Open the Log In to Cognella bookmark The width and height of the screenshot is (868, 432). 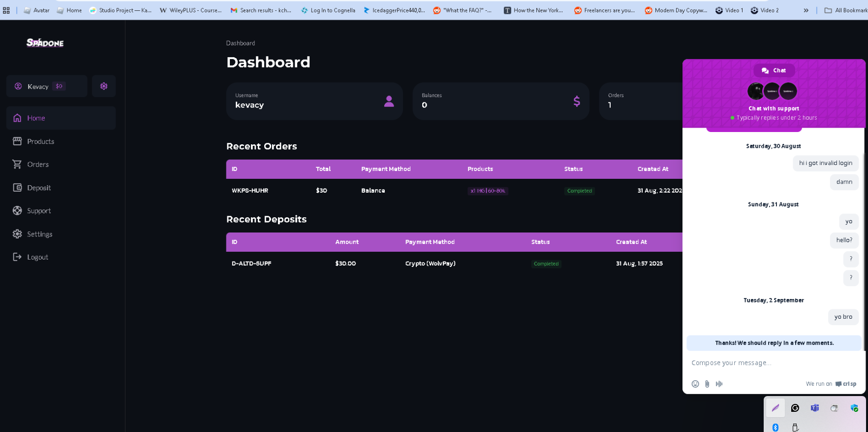pyautogui.click(x=328, y=10)
